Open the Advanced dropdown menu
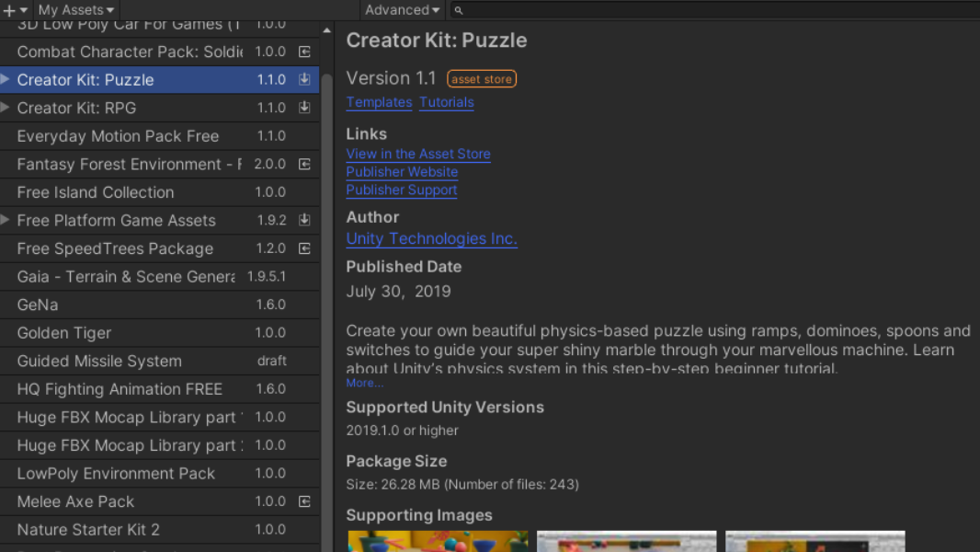This screenshot has width=980, height=552. tap(401, 10)
